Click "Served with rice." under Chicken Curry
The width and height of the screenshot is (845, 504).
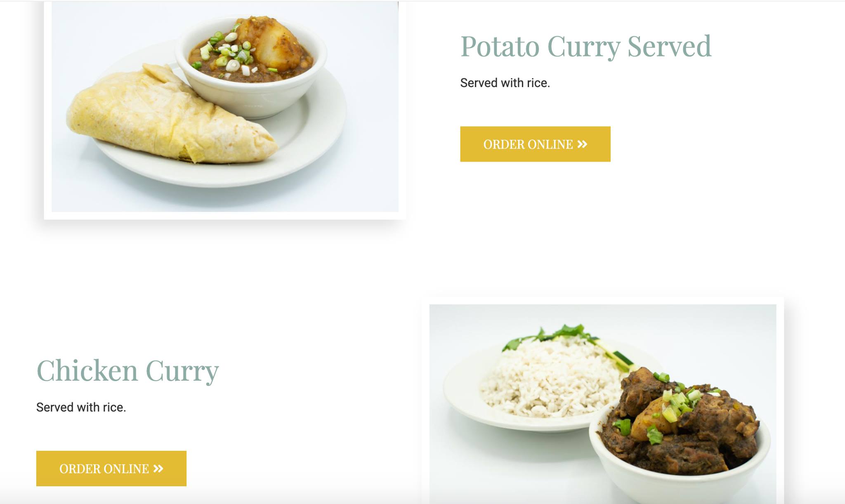click(x=81, y=407)
